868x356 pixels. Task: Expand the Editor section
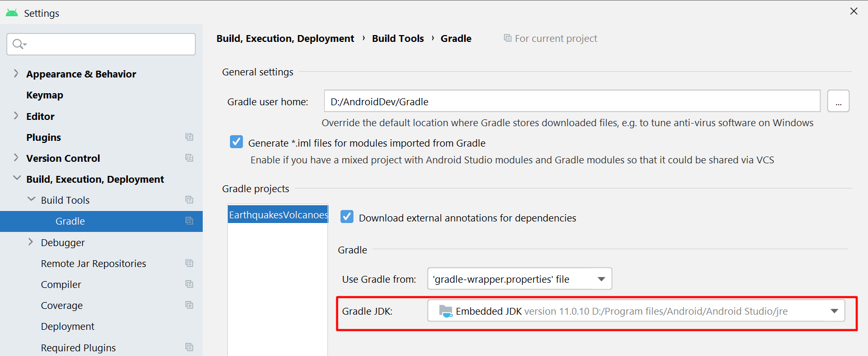coord(16,116)
